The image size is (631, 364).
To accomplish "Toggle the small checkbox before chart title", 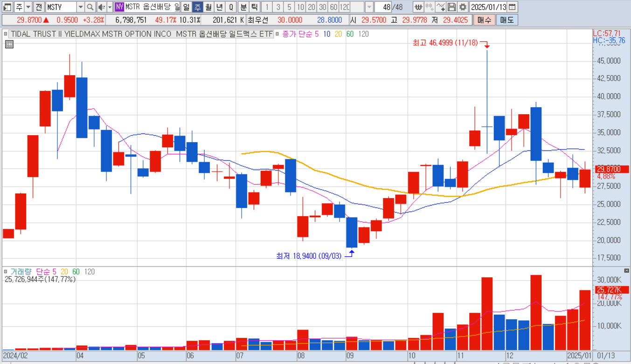I will 6,34.
